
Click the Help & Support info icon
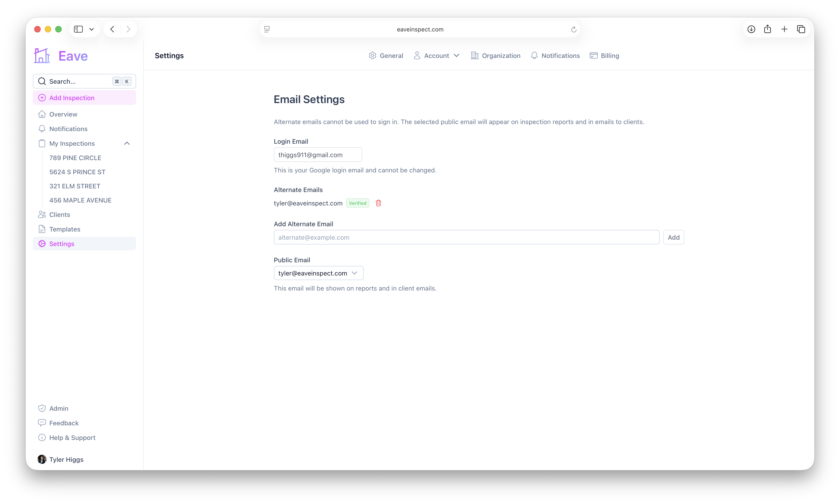coord(42,437)
